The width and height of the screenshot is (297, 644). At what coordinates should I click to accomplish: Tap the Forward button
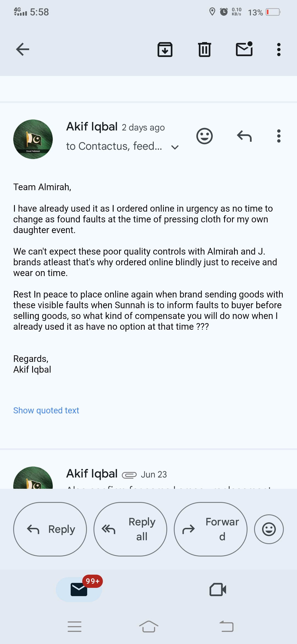[211, 529]
